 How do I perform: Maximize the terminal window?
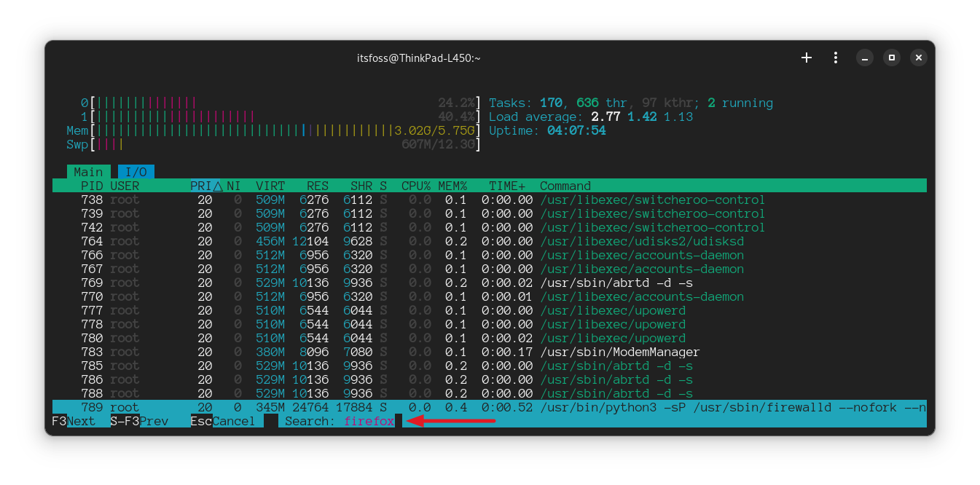pos(891,58)
